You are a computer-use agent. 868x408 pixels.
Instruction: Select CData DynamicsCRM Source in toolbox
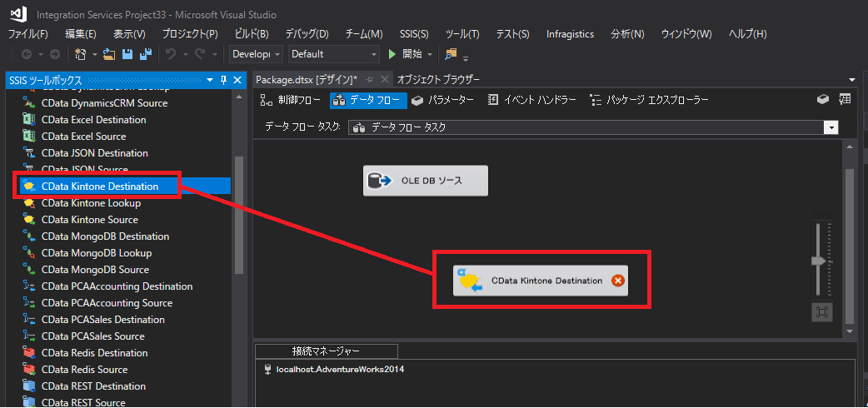pos(104,103)
